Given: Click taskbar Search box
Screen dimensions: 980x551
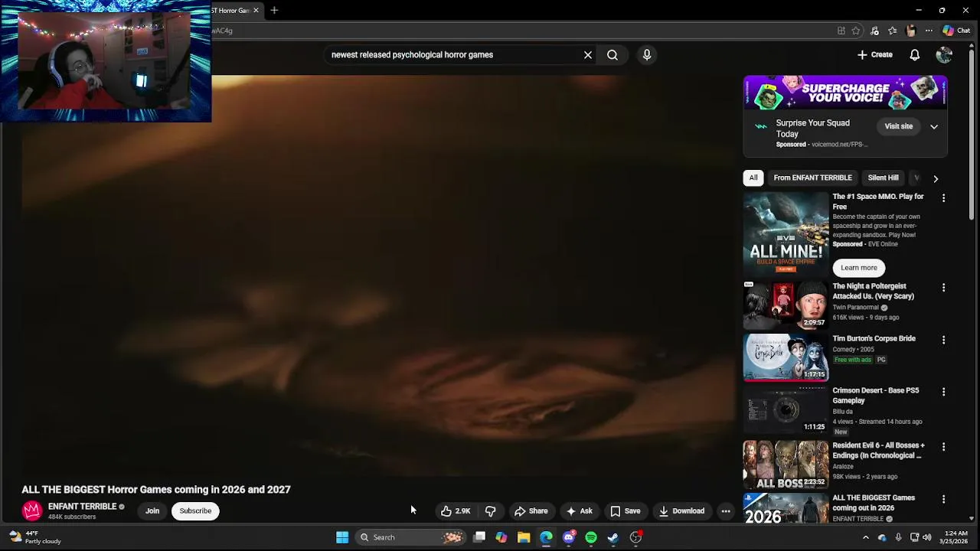Looking at the screenshot, I should point(410,537).
